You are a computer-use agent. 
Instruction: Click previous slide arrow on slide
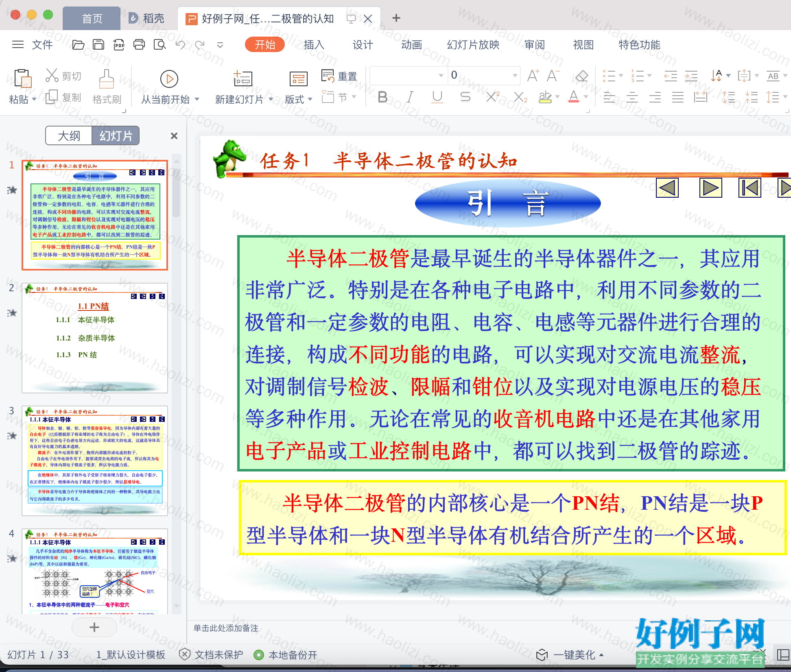pos(667,188)
